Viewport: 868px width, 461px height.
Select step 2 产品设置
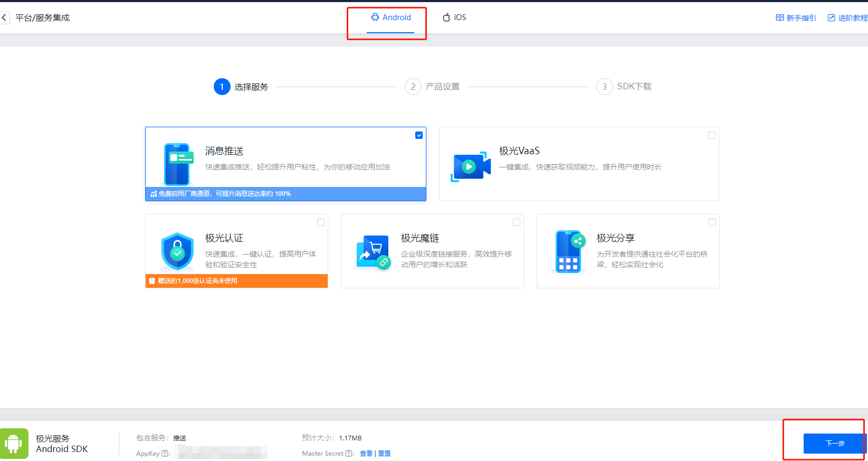coord(432,87)
